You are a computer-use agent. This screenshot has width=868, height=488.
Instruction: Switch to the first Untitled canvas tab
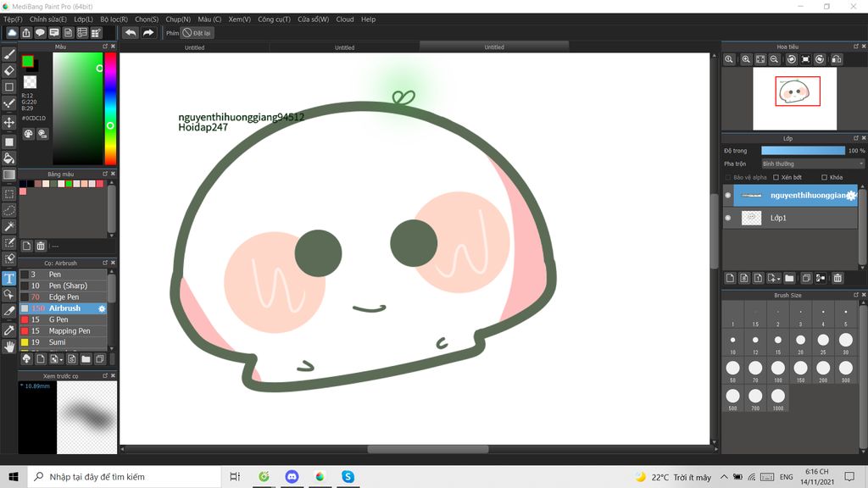[194, 47]
